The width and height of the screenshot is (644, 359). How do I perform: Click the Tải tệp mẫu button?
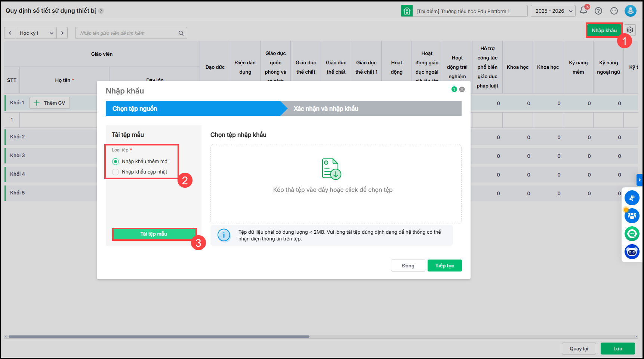coord(154,234)
